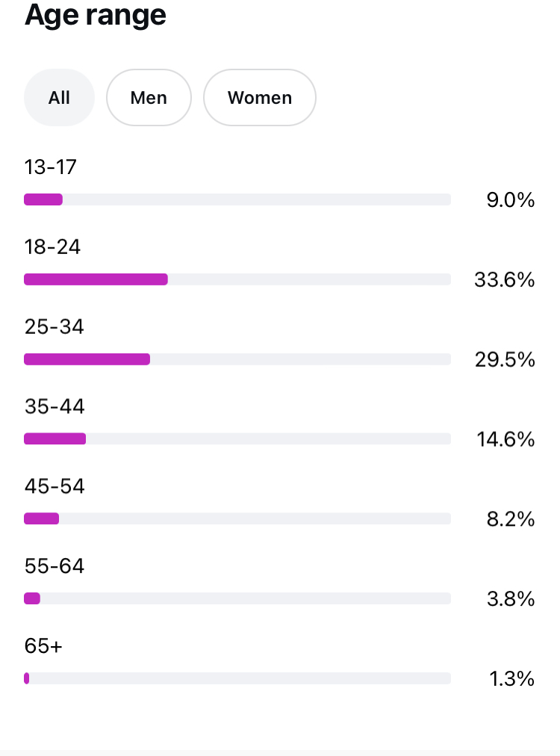
Task: Select the All filter pill
Action: click(x=59, y=98)
